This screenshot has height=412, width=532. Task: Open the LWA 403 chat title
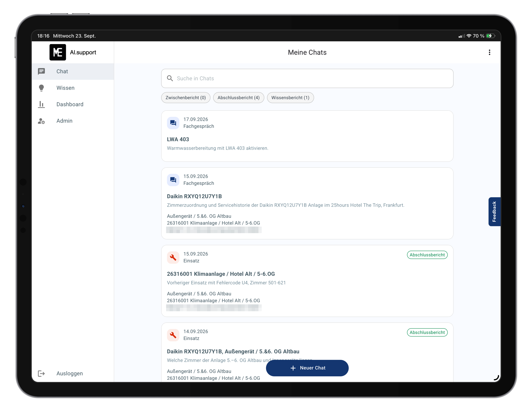pyautogui.click(x=178, y=139)
